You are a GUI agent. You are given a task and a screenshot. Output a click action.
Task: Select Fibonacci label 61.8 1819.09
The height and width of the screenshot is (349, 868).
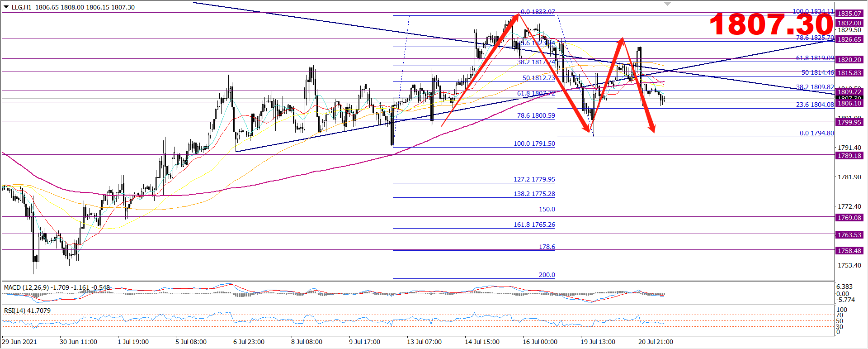(x=815, y=58)
